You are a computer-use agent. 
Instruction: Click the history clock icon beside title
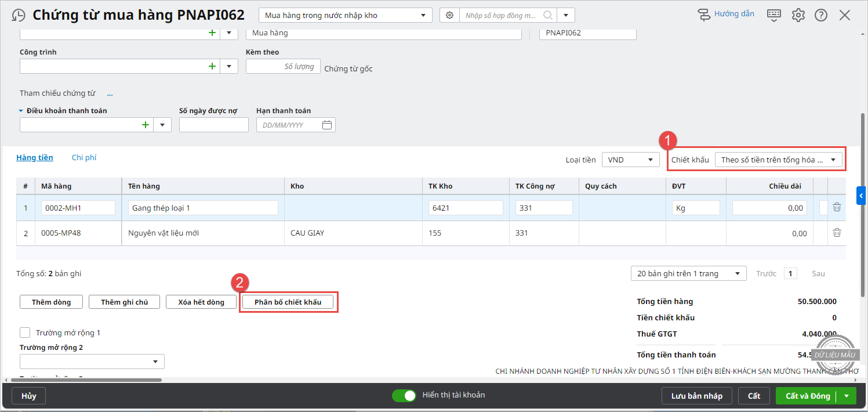pyautogui.click(x=19, y=16)
